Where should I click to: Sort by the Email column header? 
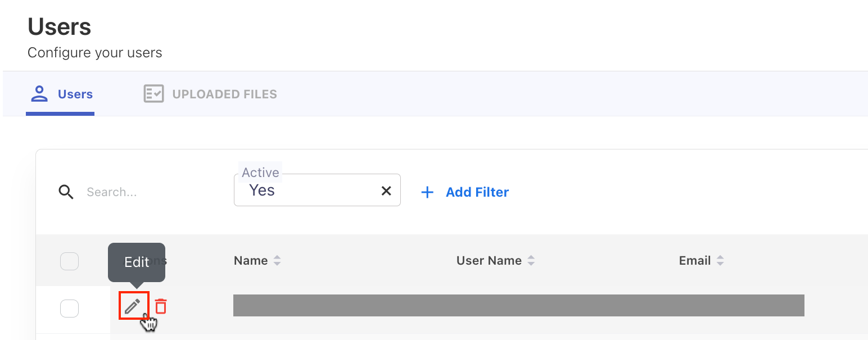coord(695,261)
